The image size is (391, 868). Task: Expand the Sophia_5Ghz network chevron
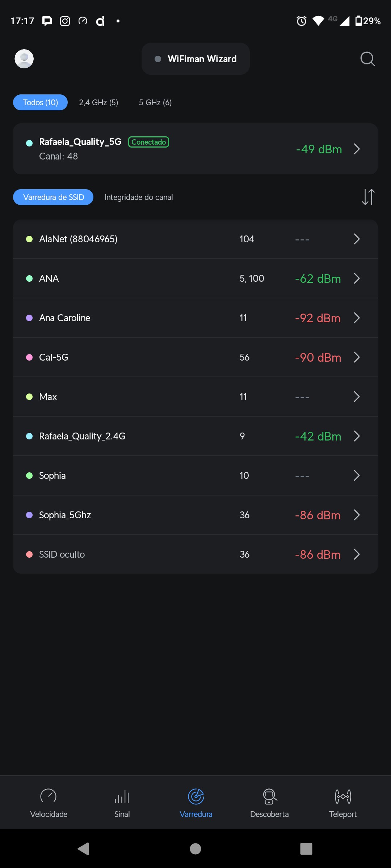click(x=357, y=515)
